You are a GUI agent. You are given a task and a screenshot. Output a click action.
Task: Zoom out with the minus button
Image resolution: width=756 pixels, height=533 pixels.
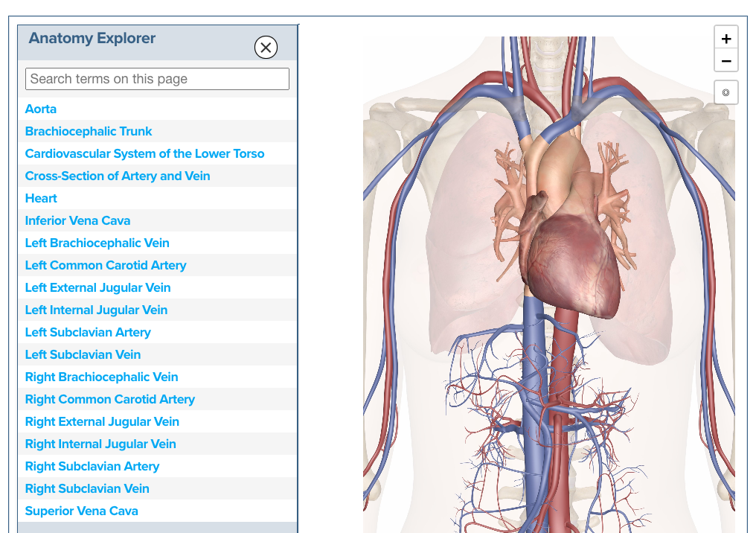click(x=726, y=61)
